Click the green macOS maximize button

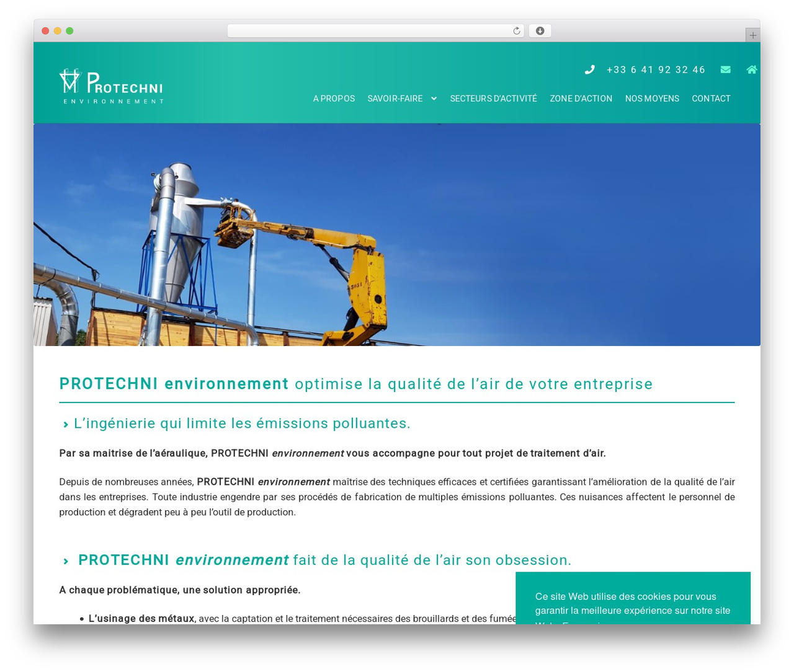point(69,31)
